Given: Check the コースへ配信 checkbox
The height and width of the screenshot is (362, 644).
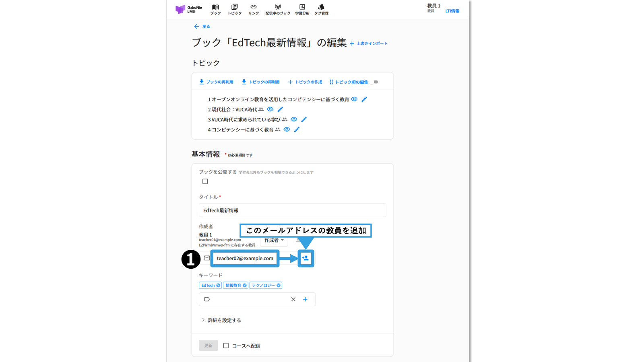Looking at the screenshot, I should (226, 346).
